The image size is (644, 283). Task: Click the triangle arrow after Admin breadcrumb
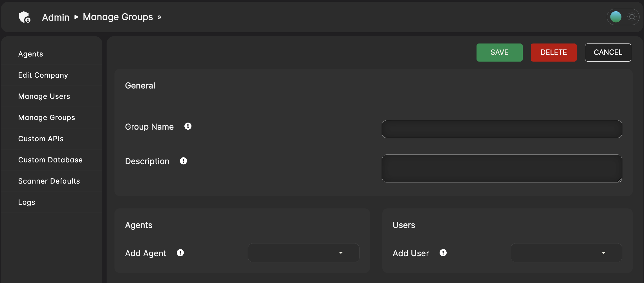click(x=76, y=17)
